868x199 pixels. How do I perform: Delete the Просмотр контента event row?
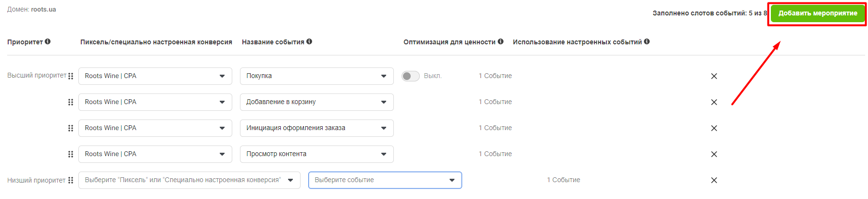pyautogui.click(x=714, y=154)
